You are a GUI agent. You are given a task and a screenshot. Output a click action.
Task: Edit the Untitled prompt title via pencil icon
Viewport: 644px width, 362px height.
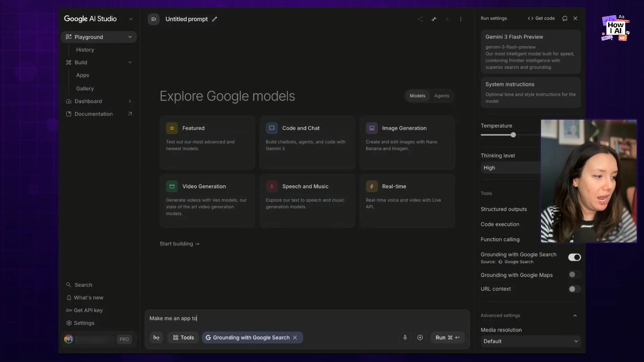tap(215, 19)
